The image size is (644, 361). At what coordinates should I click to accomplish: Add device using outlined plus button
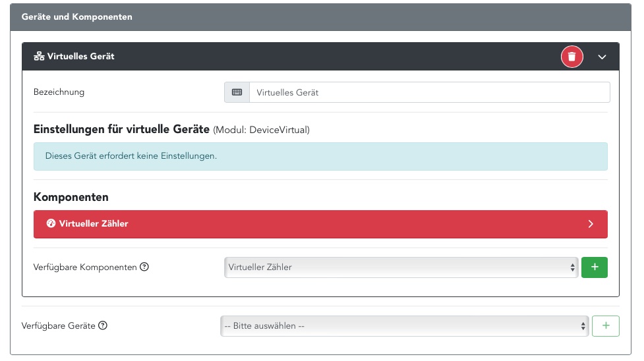click(605, 325)
